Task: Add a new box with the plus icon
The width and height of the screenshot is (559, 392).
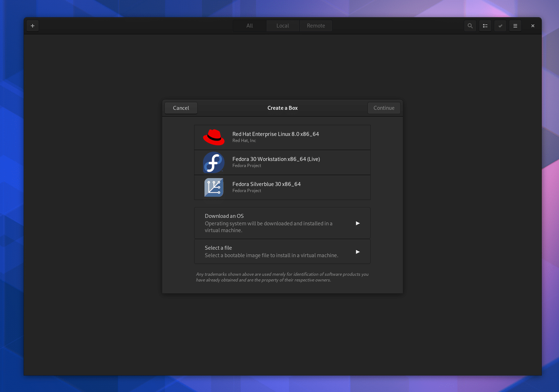Action: (33, 26)
